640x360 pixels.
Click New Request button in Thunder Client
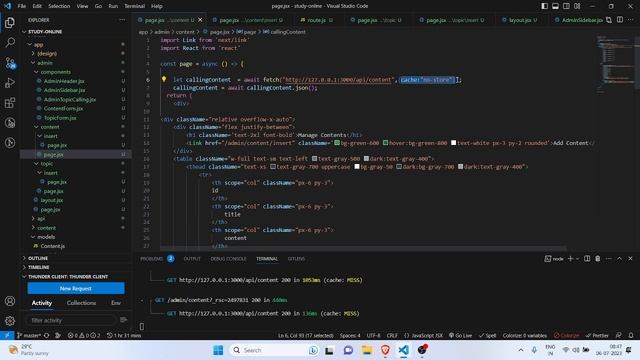(76, 289)
